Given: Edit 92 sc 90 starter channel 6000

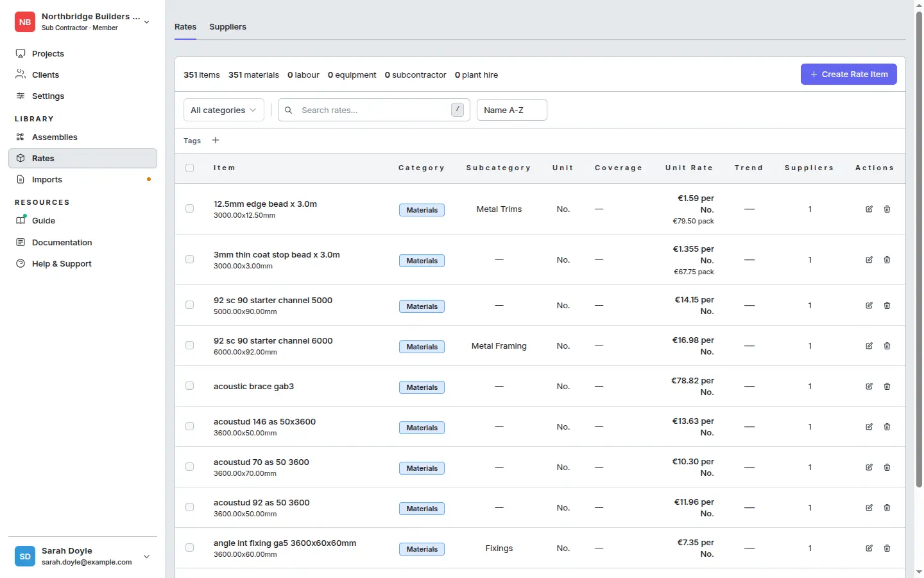Looking at the screenshot, I should click(869, 346).
